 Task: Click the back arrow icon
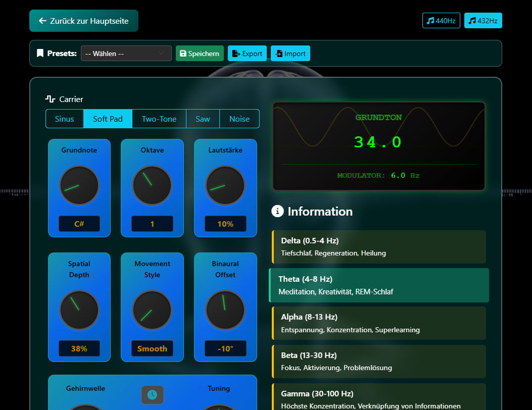click(42, 21)
